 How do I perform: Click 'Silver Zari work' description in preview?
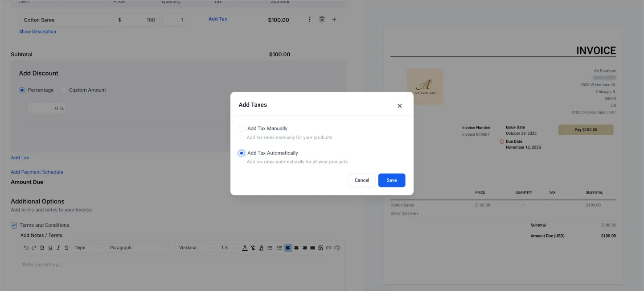pos(405,213)
